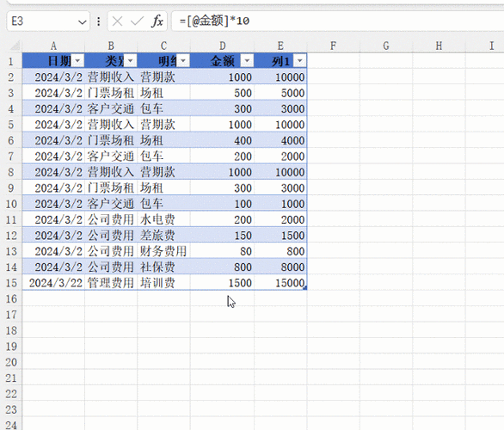This screenshot has width=504, height=430.
Task: Select the cell with value 5000
Action: coord(280,93)
